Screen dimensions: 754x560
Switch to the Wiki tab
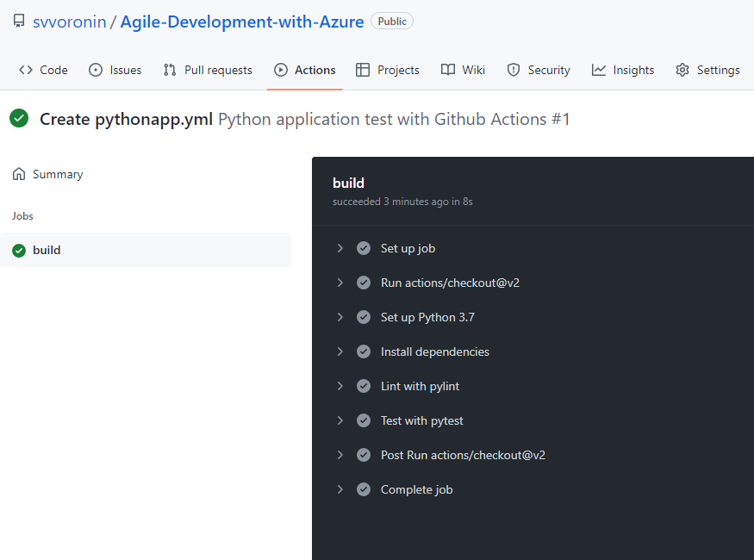click(x=463, y=70)
